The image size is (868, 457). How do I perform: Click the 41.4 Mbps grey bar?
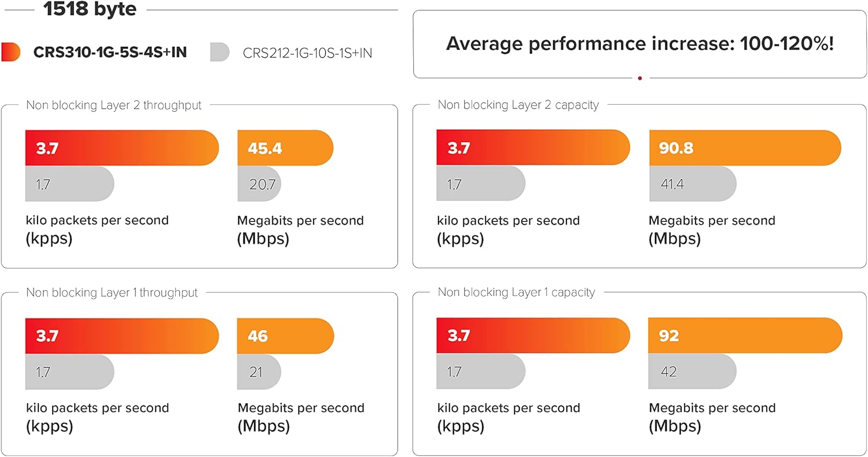(692, 184)
